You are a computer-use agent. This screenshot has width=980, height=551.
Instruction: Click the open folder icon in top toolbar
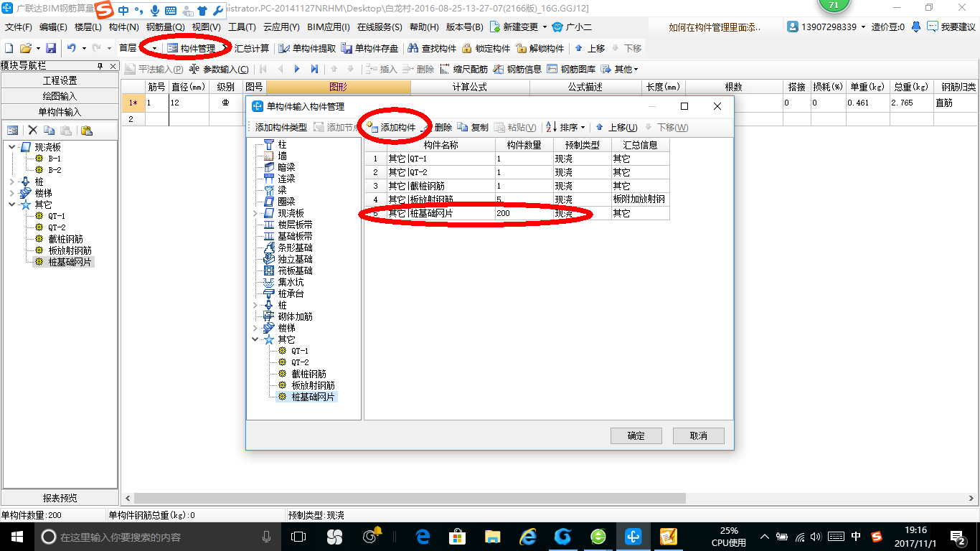point(25,48)
